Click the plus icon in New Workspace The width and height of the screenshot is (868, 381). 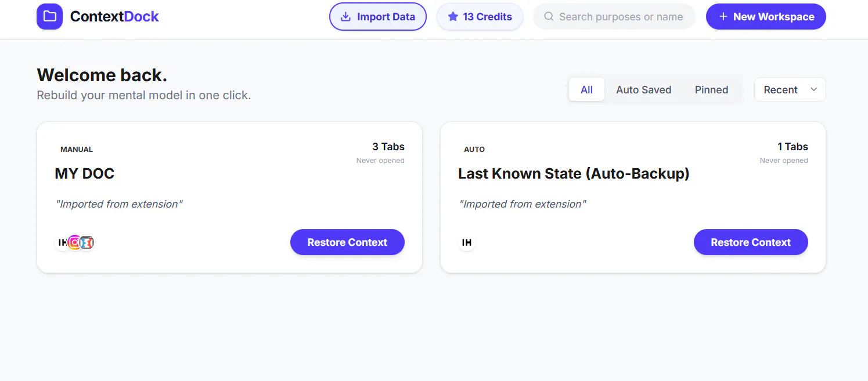click(723, 17)
